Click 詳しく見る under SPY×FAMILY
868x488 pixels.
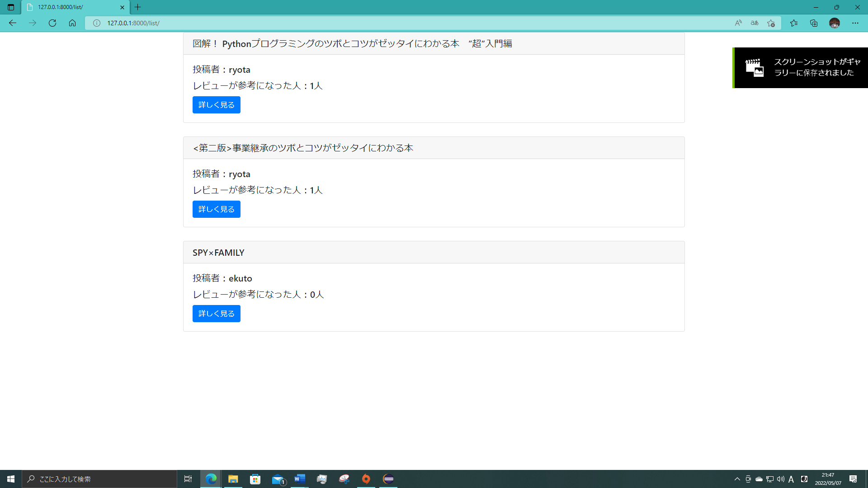216,313
